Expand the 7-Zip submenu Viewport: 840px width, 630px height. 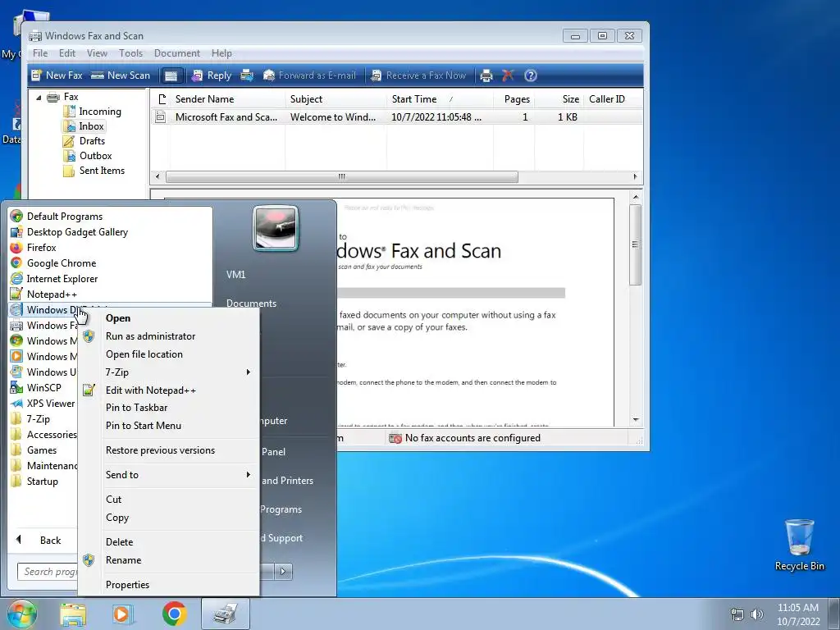169,372
